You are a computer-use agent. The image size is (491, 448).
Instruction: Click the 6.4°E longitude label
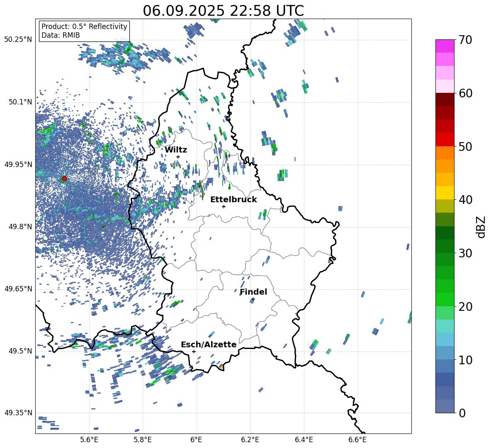(304, 440)
